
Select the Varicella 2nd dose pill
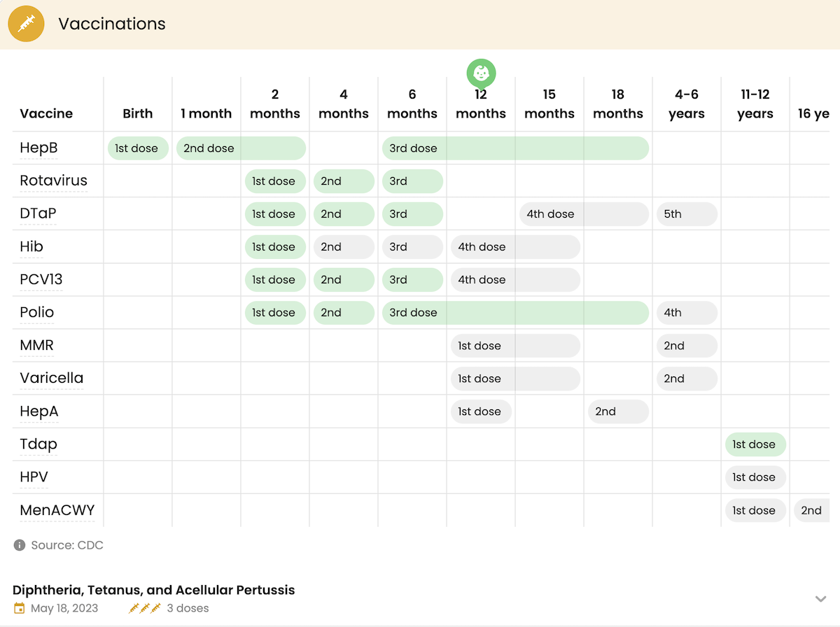point(687,379)
